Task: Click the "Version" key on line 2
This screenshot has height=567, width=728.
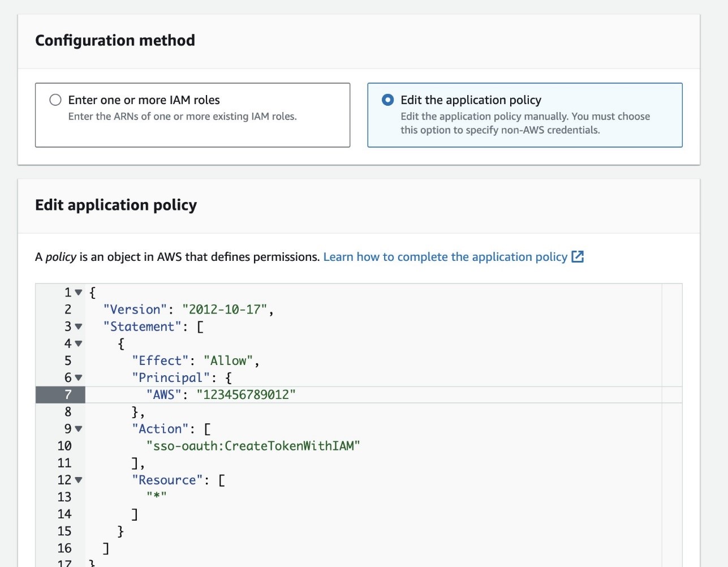Action: [135, 310]
